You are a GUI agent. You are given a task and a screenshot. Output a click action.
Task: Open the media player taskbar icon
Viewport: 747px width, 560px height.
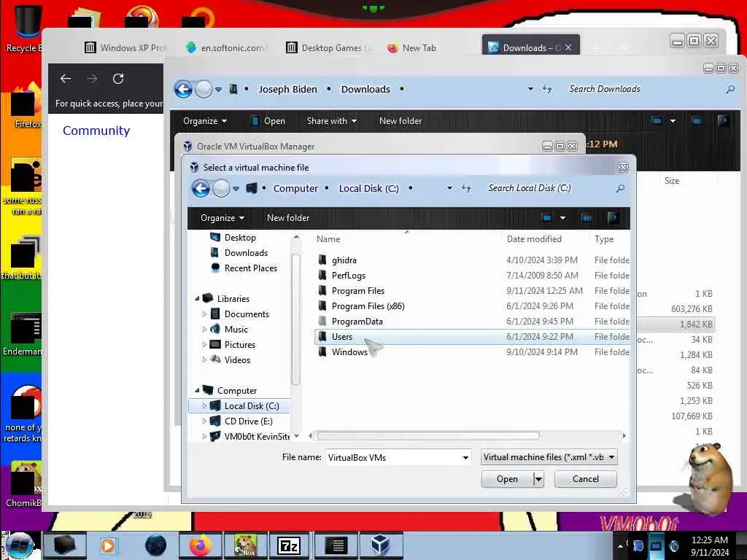[x=108, y=545]
